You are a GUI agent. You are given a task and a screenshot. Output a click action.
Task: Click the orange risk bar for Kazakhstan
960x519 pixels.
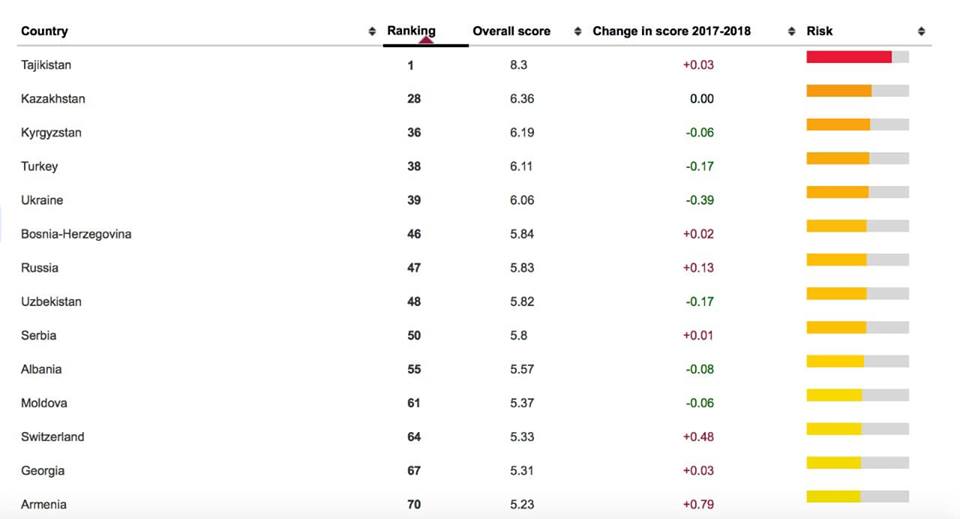click(x=839, y=91)
